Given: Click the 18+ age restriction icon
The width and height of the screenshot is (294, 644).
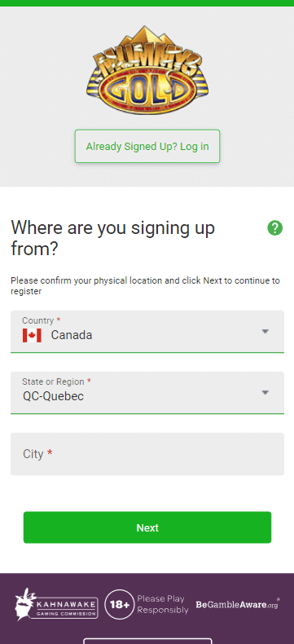Looking at the screenshot, I should click(x=120, y=604).
